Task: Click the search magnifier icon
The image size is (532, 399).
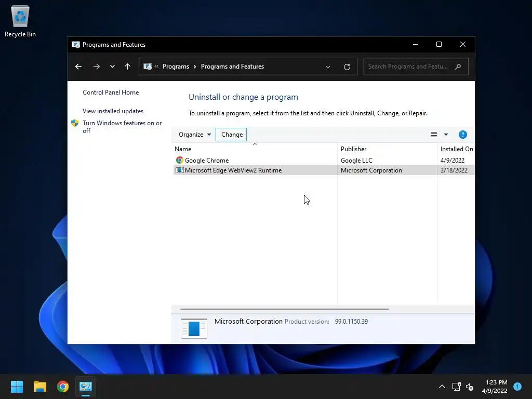Action: (458, 66)
